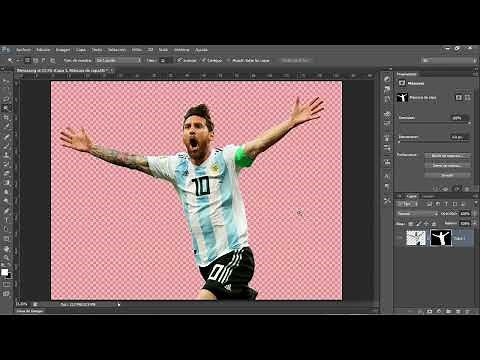Screen dimensions: 480x360
Task: Open the Tam. de muestra dropdown
Action: [118, 60]
